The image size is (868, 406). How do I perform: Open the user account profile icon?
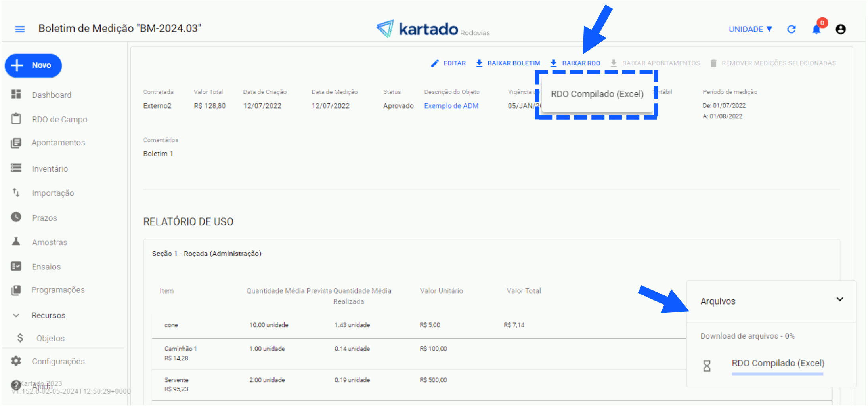pos(840,29)
